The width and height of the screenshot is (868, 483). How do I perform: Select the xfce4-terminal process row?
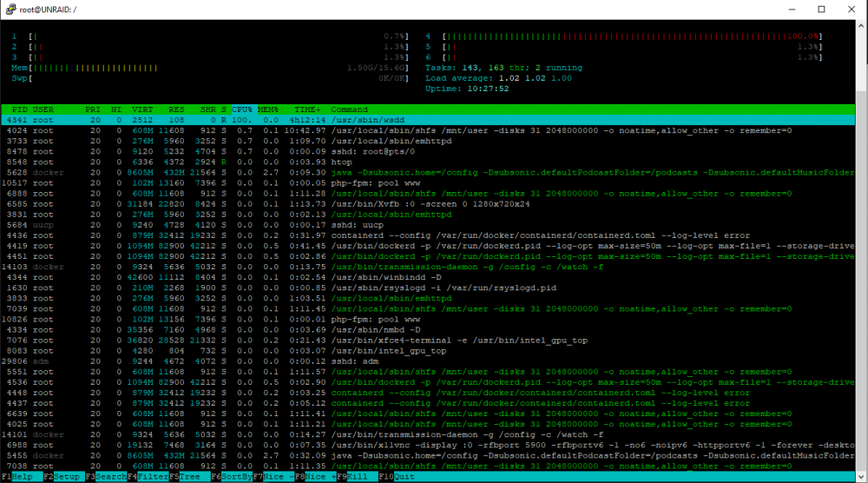coord(428,341)
